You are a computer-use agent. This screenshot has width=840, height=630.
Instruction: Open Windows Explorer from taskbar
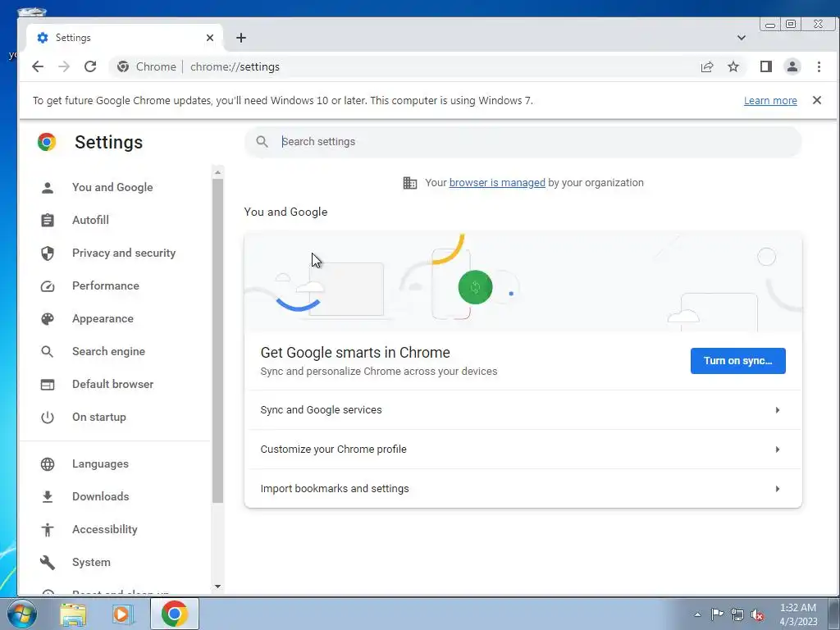tap(73, 614)
